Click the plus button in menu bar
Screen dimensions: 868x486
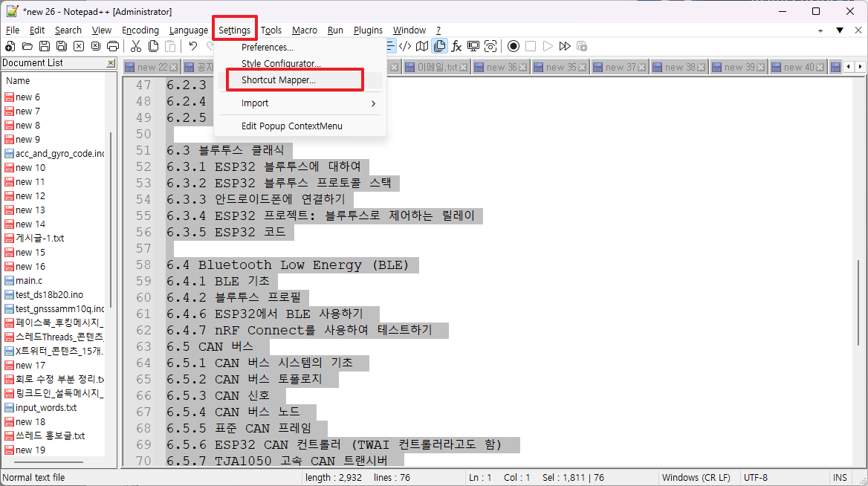click(x=820, y=30)
